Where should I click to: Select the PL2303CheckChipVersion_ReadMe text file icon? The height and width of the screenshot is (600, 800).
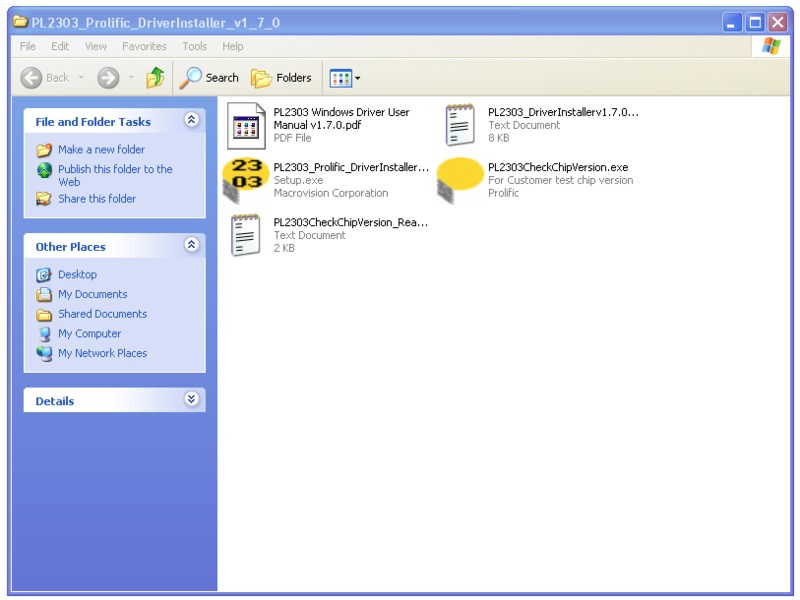(x=246, y=235)
